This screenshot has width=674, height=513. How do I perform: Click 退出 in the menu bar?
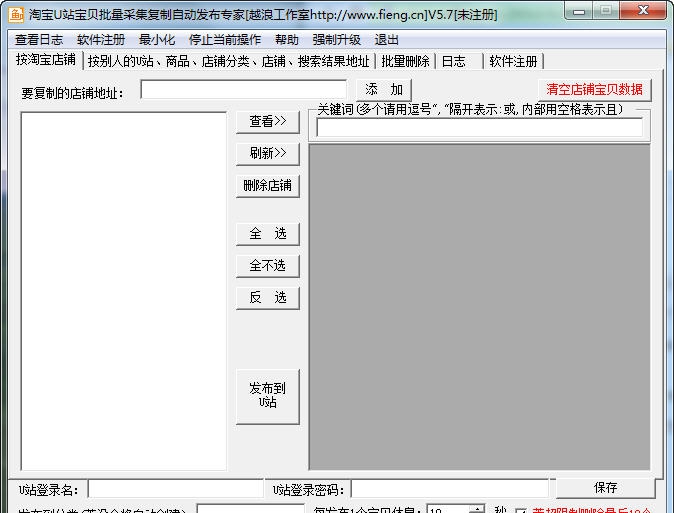pyautogui.click(x=386, y=40)
